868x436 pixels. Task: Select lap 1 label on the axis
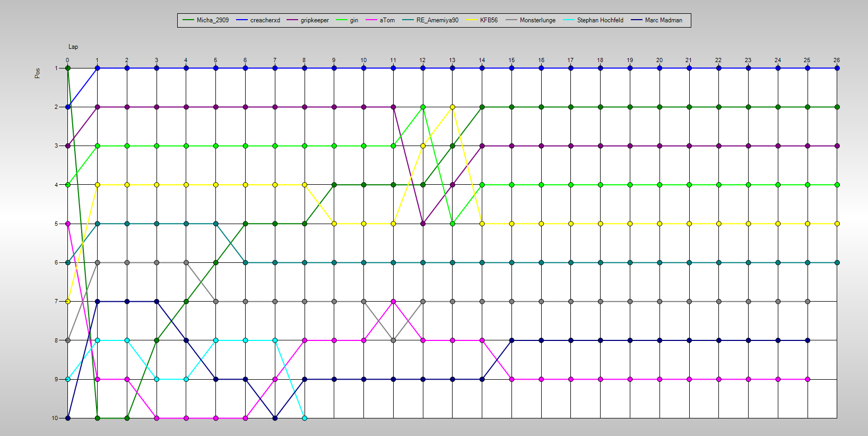(97, 60)
